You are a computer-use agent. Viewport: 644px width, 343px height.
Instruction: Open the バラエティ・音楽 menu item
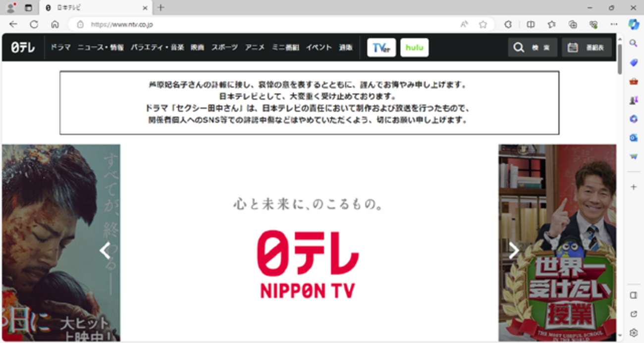[x=157, y=48]
